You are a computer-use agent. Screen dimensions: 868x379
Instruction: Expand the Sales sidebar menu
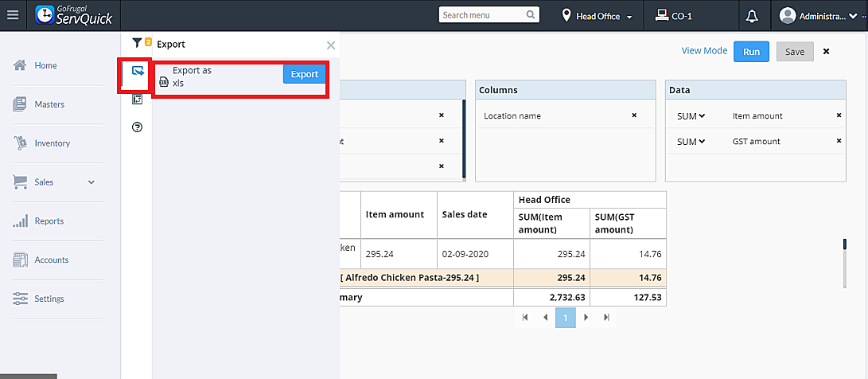pos(91,182)
